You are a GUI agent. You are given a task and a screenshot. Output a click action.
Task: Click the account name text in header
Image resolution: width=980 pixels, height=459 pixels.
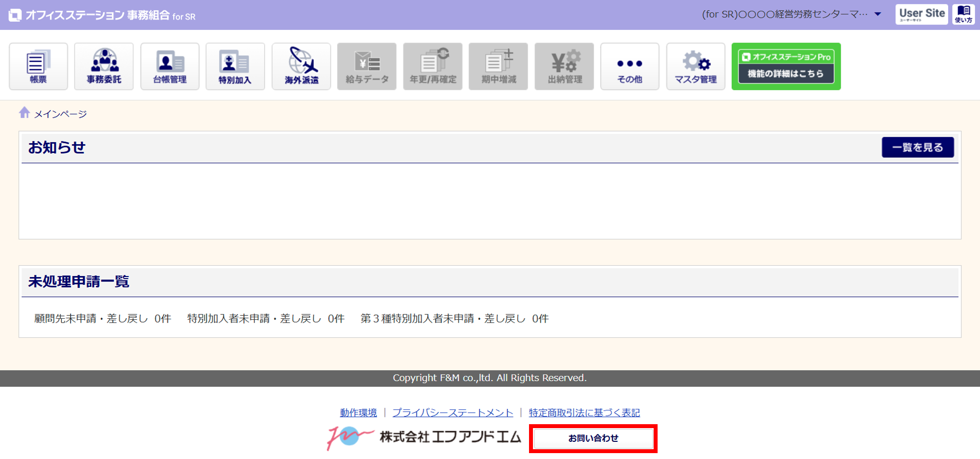(785, 14)
